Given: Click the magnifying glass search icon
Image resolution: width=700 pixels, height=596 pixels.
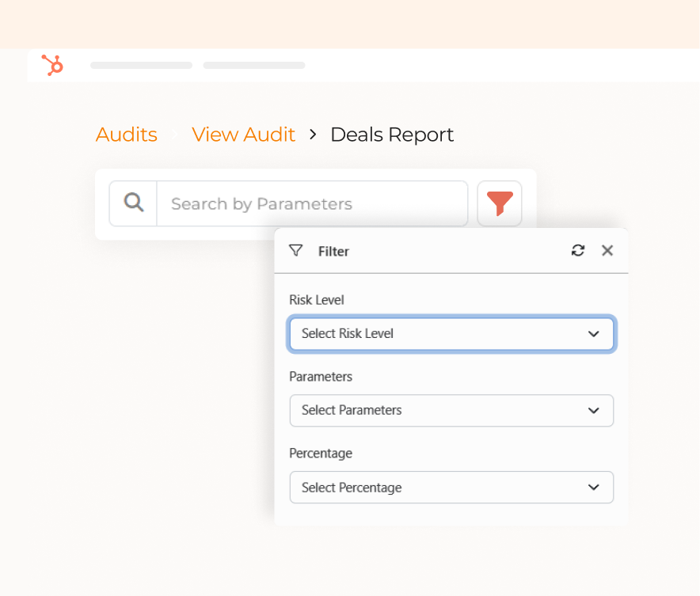Looking at the screenshot, I should point(134,203).
